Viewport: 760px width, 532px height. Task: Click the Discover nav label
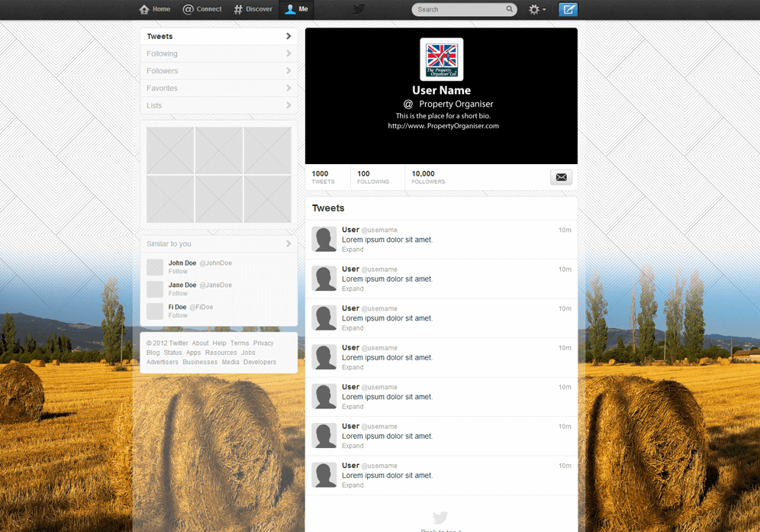(259, 9)
